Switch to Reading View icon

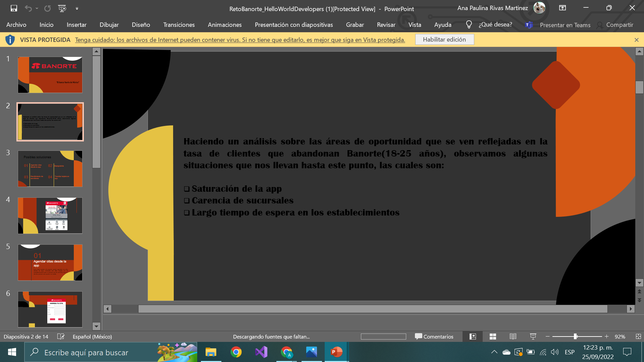tap(513, 337)
